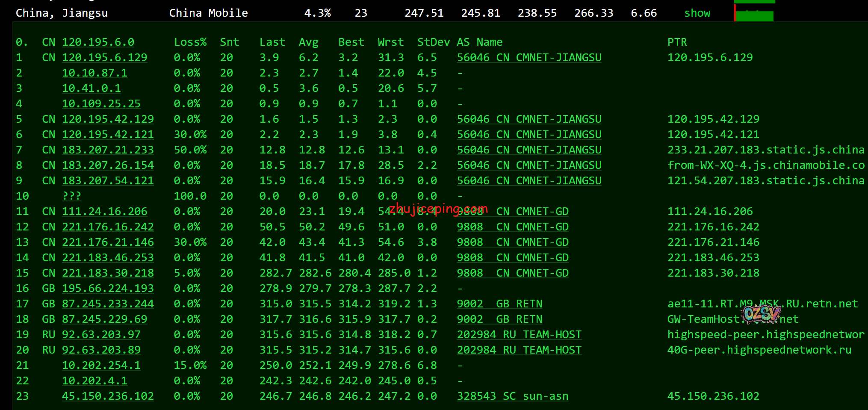Click hop 19 IP 92.63.203.97
The image size is (868, 410).
click(x=101, y=335)
